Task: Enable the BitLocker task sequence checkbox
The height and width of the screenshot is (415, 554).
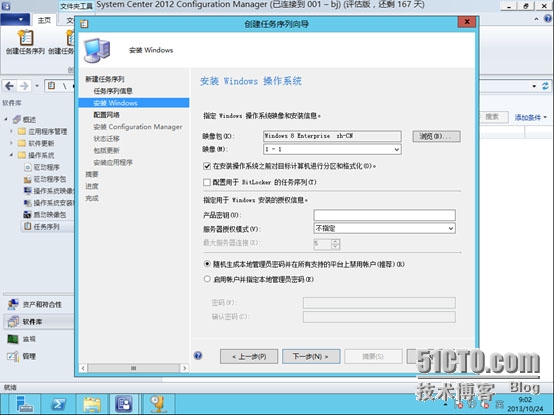Action: (207, 182)
